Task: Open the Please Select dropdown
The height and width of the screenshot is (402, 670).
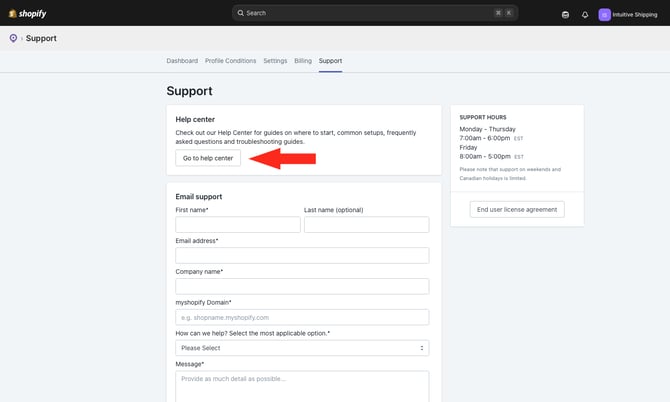Action: [302, 348]
